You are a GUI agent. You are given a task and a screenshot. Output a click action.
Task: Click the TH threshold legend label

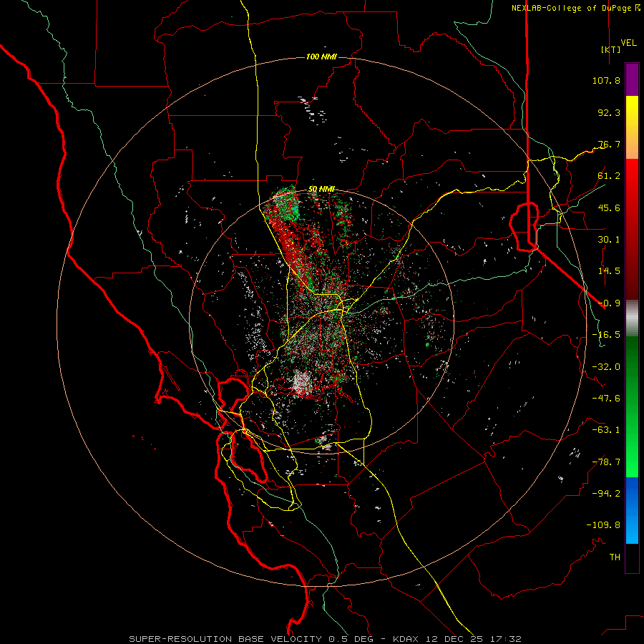tap(615, 557)
